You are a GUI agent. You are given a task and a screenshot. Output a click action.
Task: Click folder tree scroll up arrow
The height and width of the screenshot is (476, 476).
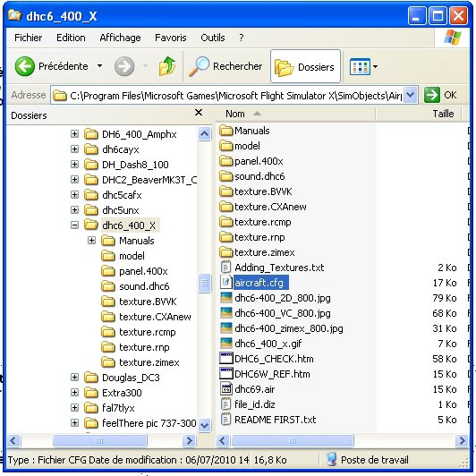click(x=204, y=133)
